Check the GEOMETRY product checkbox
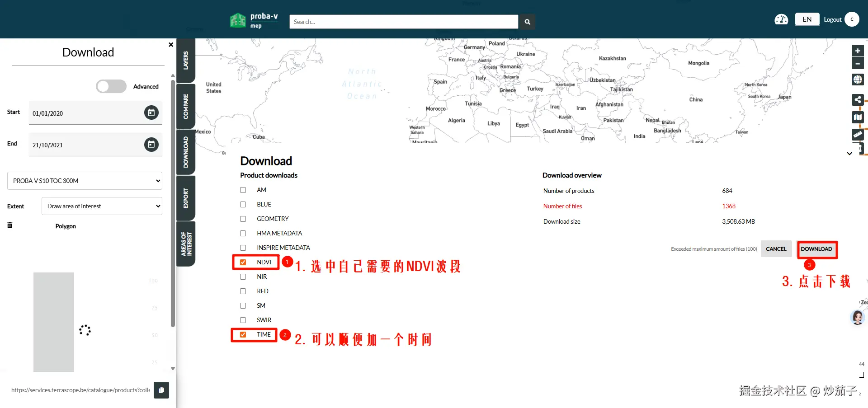The width and height of the screenshot is (868, 408). click(x=243, y=219)
